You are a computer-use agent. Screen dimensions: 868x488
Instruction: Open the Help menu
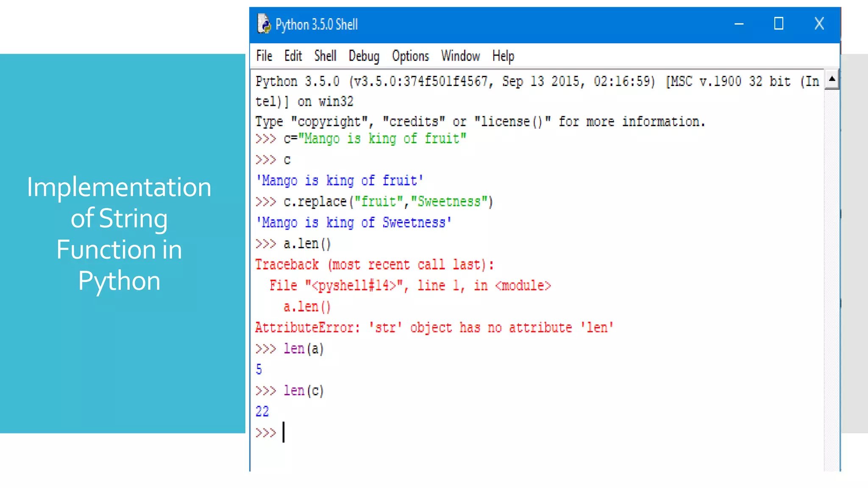(x=503, y=56)
